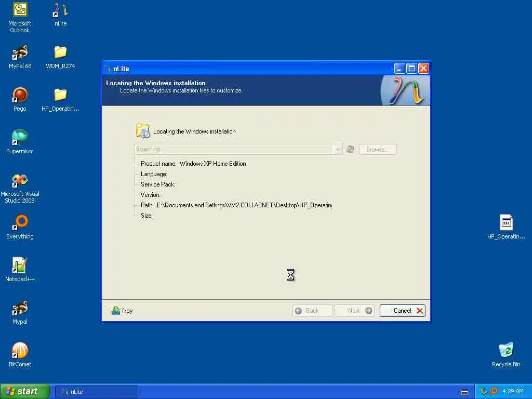Open the WDM_R274 folder
This screenshot has width=532, height=399.
(60, 57)
